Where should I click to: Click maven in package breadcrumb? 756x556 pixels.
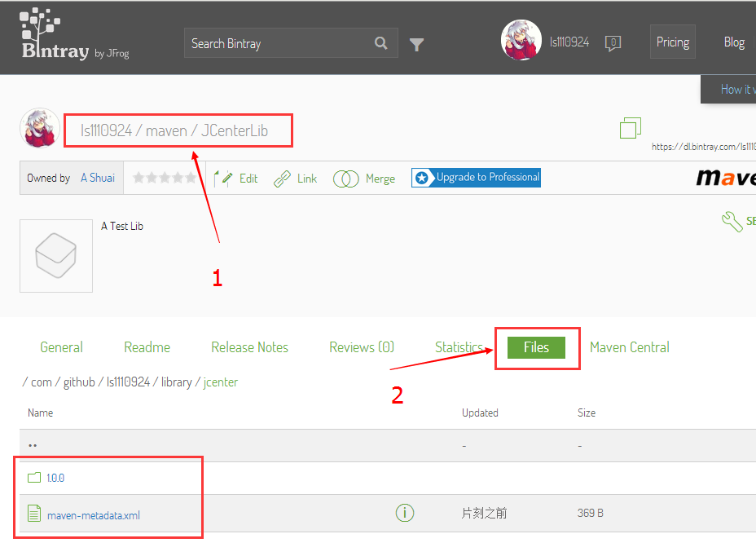pyautogui.click(x=166, y=130)
